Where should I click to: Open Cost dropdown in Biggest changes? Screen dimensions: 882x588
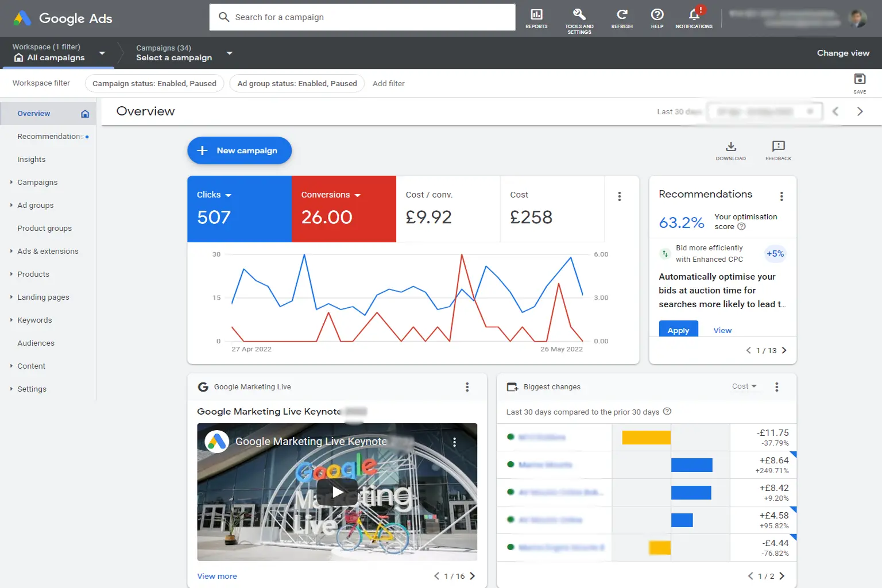point(745,386)
